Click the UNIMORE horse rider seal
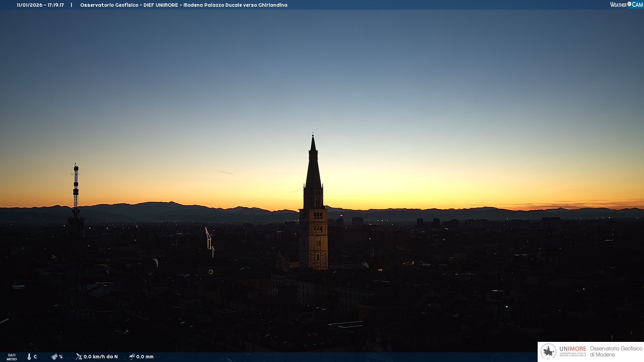 pos(548,352)
